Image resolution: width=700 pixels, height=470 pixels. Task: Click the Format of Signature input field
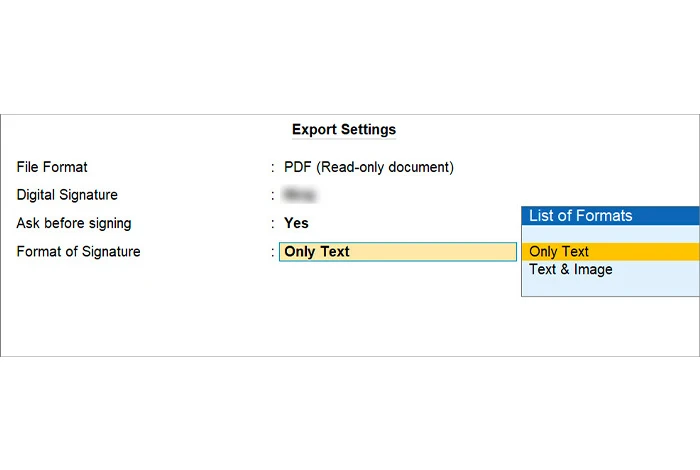click(398, 252)
